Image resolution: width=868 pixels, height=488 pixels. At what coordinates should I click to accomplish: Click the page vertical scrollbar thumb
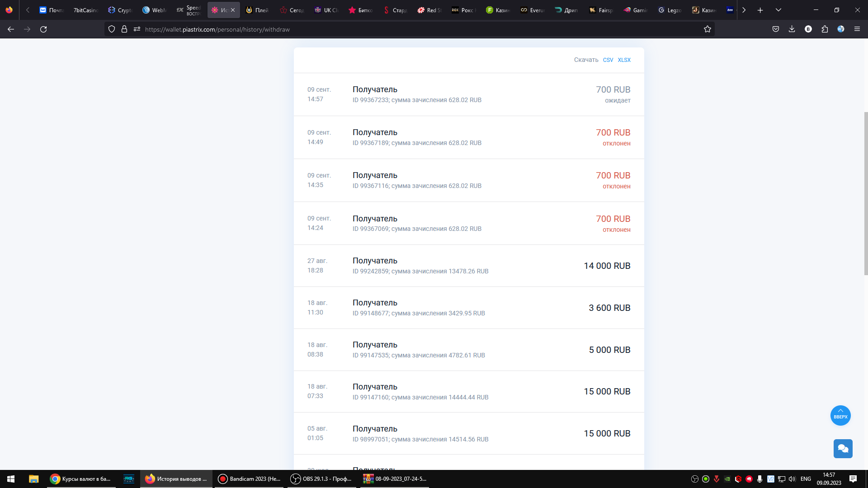(866, 193)
